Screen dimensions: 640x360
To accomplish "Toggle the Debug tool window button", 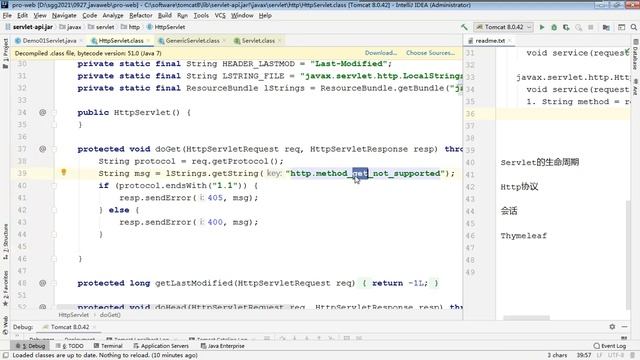I will [x=31, y=346].
